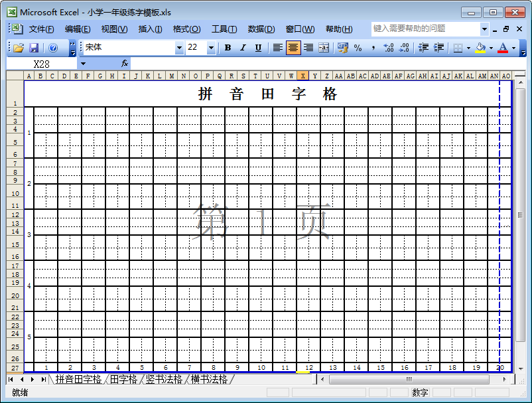Open the 格式(O) menu
This screenshot has width=532, height=403.
pos(186,29)
